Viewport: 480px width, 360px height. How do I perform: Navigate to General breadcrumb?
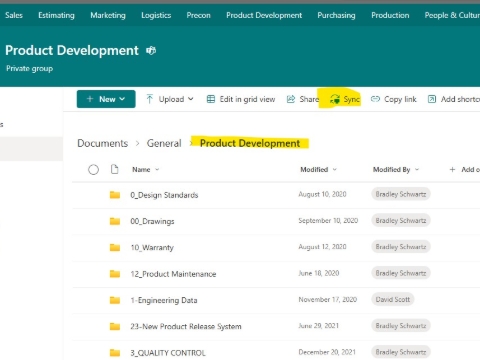pos(164,143)
